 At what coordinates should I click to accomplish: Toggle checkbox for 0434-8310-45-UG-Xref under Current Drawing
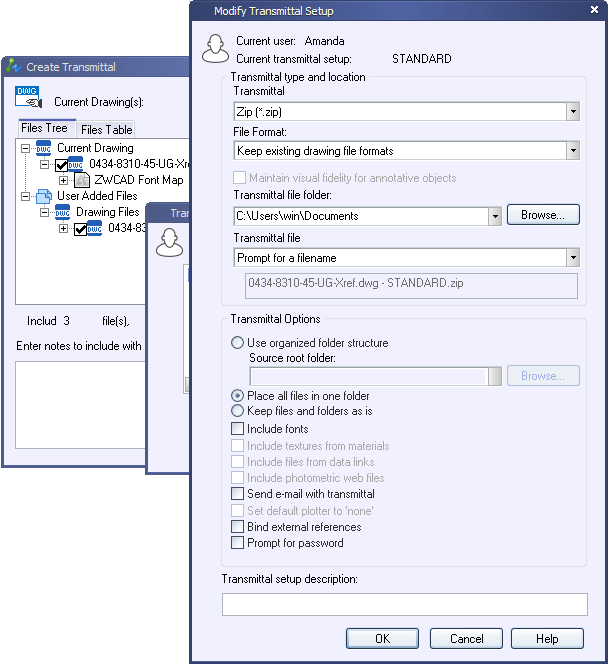click(x=61, y=165)
